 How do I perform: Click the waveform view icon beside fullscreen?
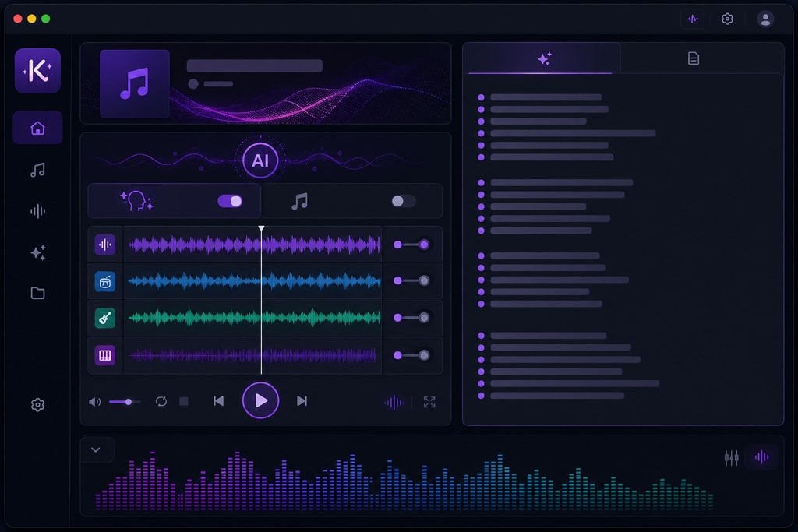click(394, 402)
